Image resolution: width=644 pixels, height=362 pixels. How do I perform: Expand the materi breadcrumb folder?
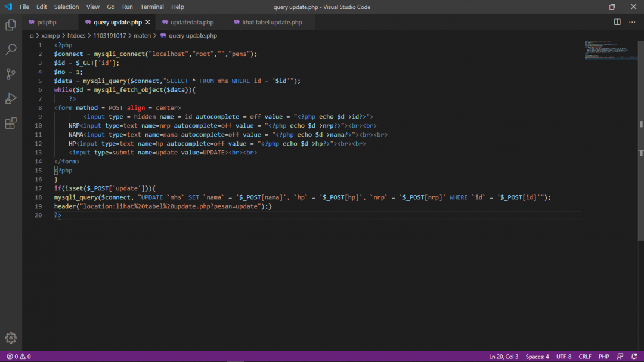coord(142,36)
